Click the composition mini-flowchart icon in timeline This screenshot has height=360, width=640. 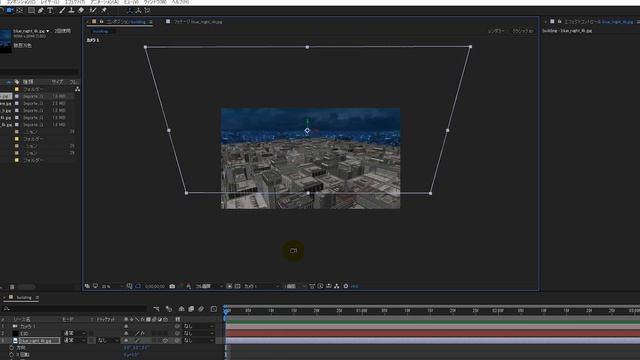click(x=157, y=309)
